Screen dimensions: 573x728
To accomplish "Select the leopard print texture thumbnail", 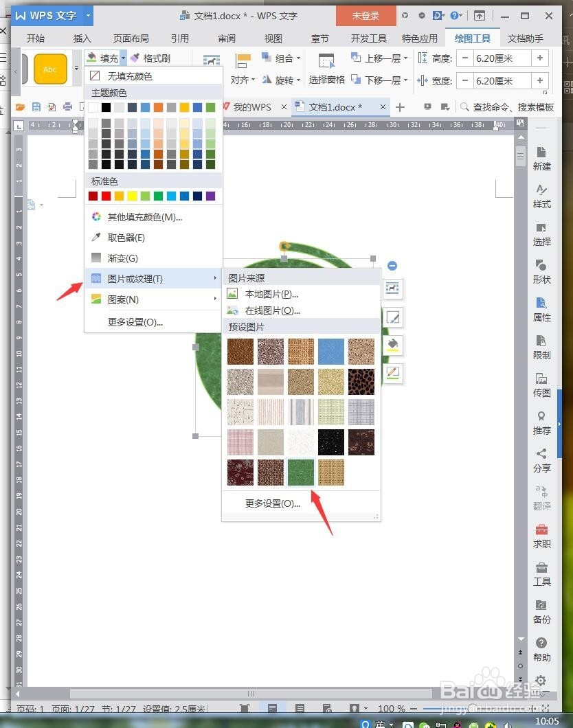I will pyautogui.click(x=361, y=382).
